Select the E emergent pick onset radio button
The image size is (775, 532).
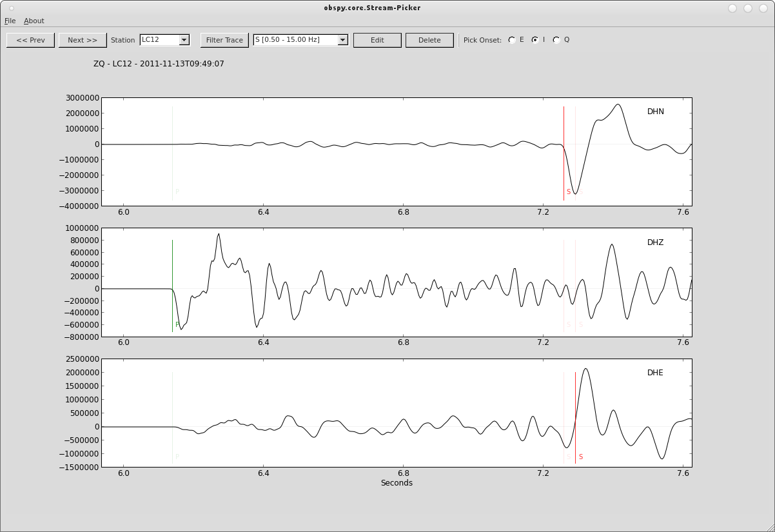pyautogui.click(x=513, y=39)
